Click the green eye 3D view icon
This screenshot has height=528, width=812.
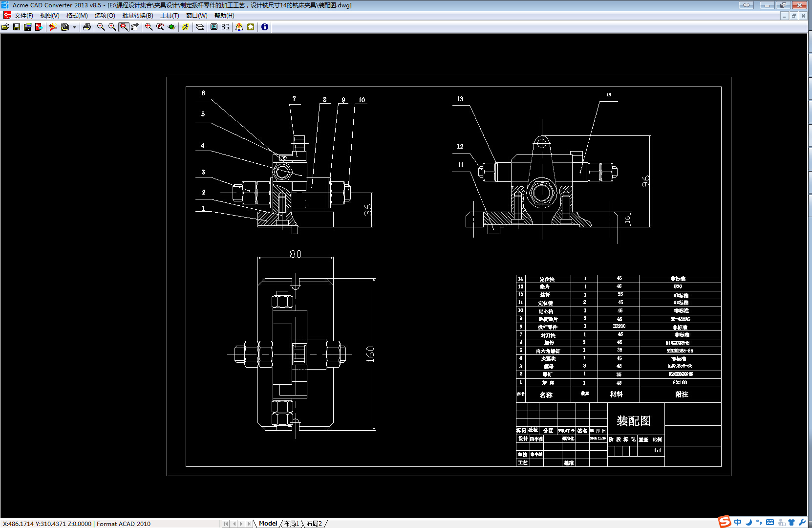(171, 27)
